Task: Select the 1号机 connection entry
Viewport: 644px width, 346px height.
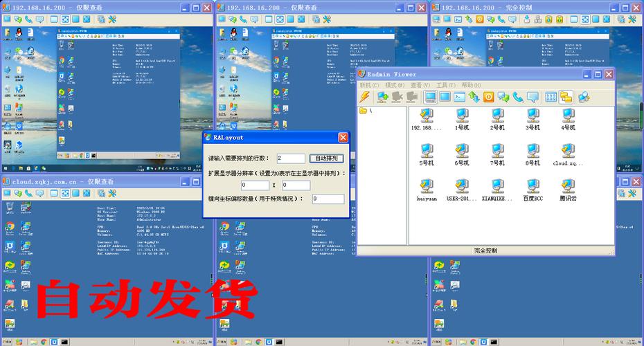Action: point(462,120)
